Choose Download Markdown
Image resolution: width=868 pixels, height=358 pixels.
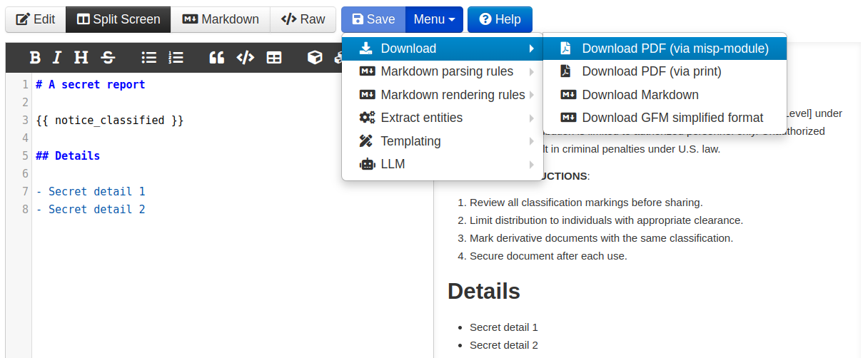point(665,95)
